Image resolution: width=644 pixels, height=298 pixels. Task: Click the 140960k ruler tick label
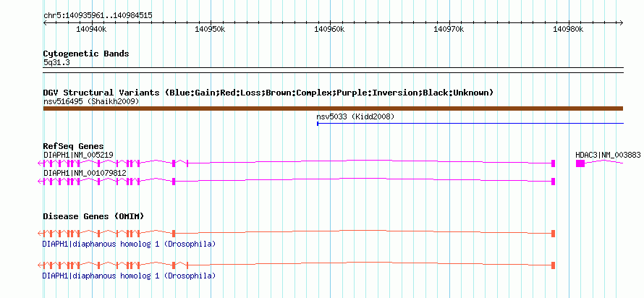(329, 29)
